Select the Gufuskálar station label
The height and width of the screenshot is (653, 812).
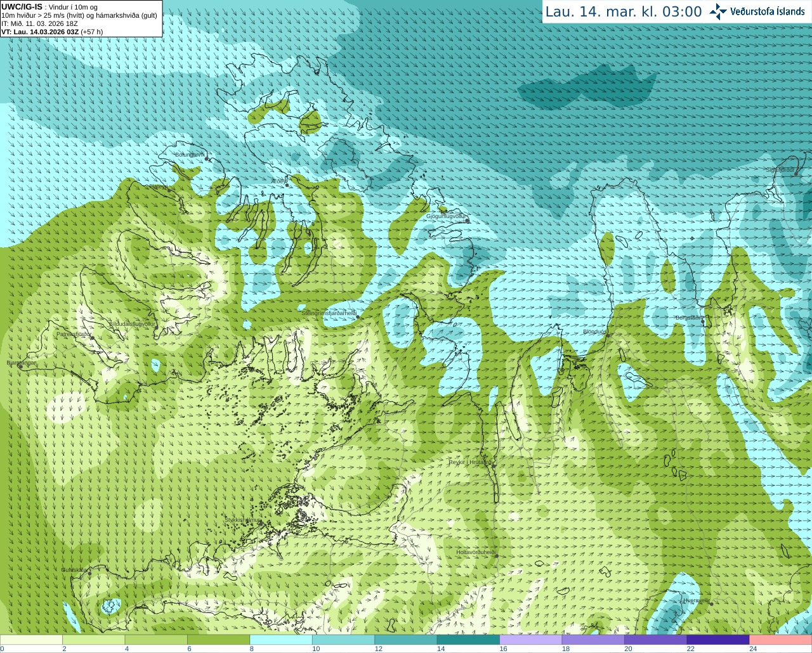(x=74, y=570)
